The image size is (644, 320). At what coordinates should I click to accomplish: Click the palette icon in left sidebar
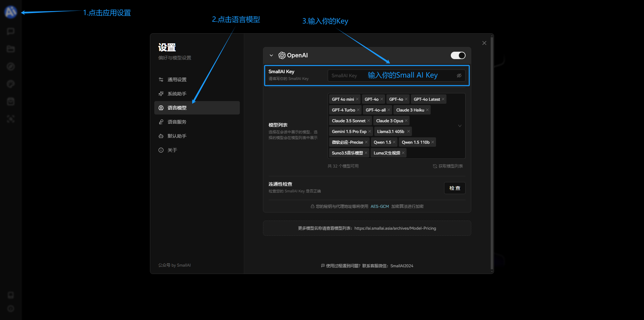coord(11,84)
